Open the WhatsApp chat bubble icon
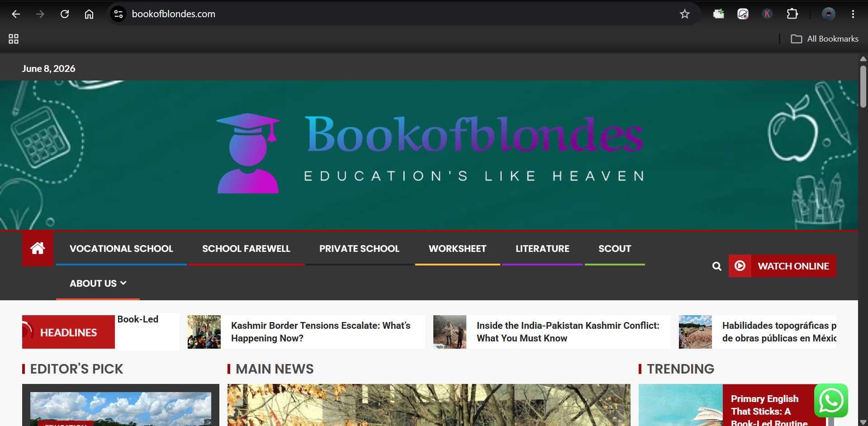Image resolution: width=868 pixels, height=426 pixels. [x=831, y=400]
